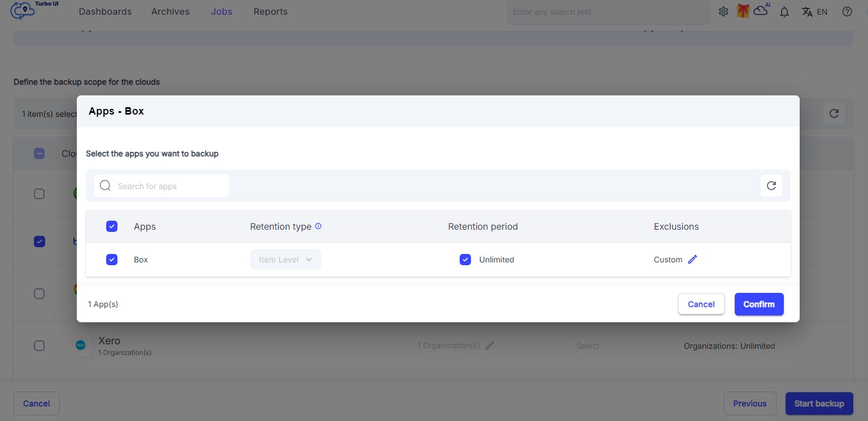Toggle the select-all Apps checkbox

tap(112, 226)
